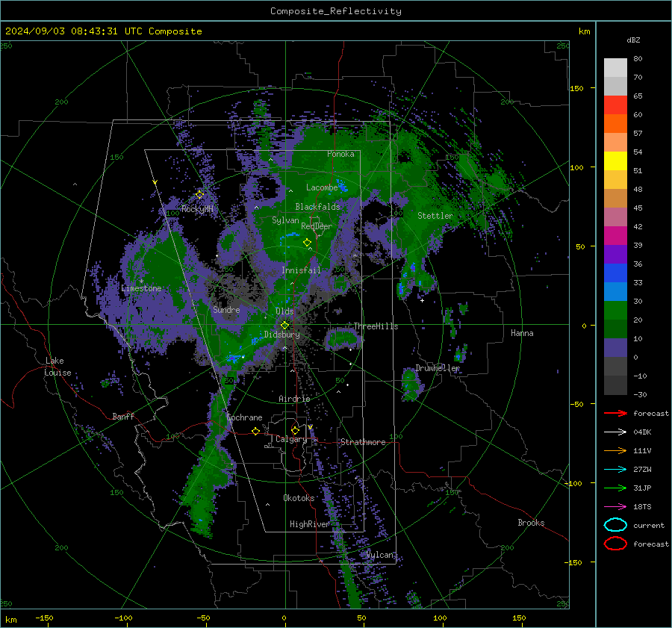Click the Composite_Reflectivity title
Screen dimensions: 672x628
[336, 11]
